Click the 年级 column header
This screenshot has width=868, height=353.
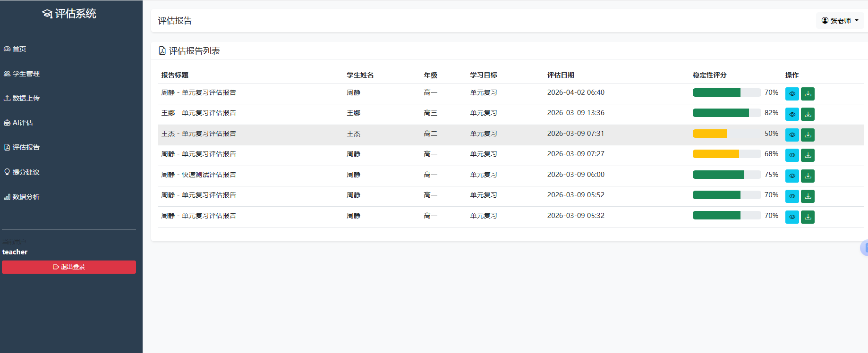click(431, 75)
